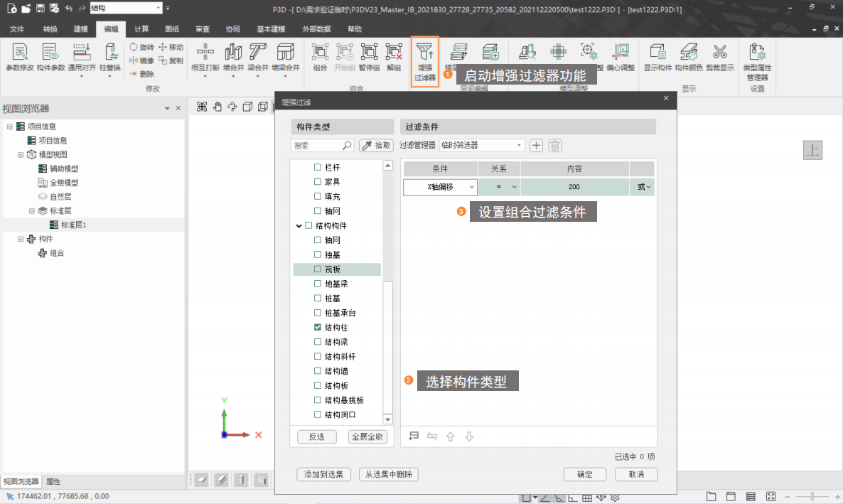Enable the 结构梁 checkbox
843x504 pixels.
pos(318,342)
